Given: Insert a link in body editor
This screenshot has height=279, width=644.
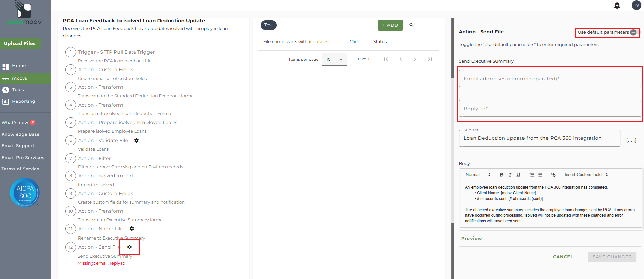Looking at the screenshot, I should pos(553,175).
